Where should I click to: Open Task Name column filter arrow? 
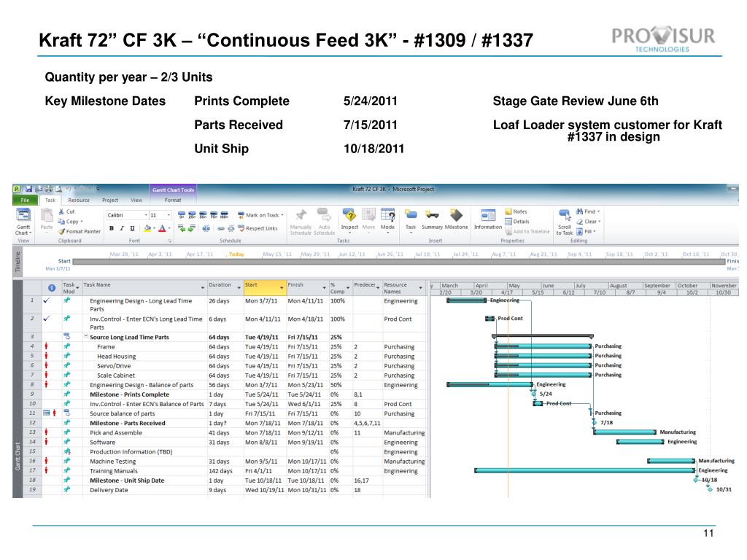pyautogui.click(x=203, y=288)
